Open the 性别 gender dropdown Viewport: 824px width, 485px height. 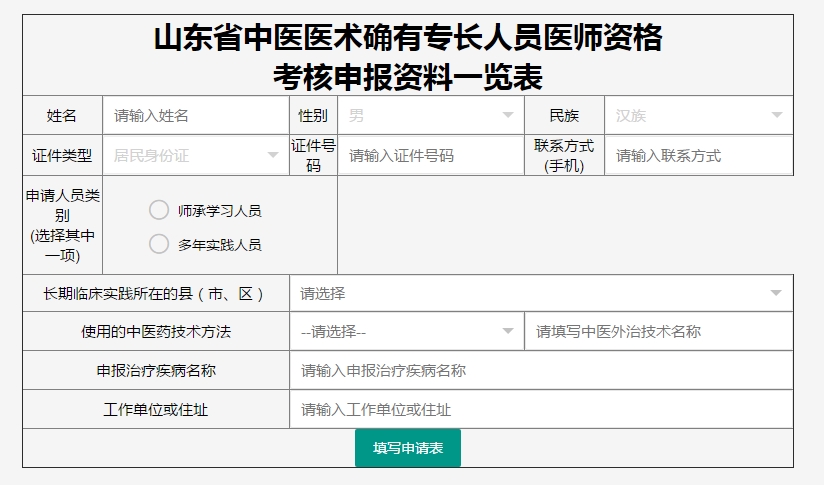click(x=430, y=115)
